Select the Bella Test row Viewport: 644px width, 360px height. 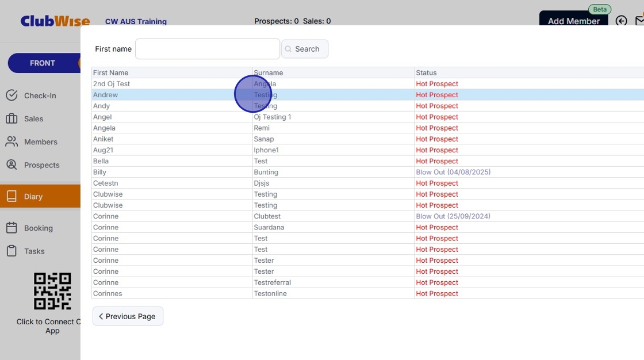367,162
